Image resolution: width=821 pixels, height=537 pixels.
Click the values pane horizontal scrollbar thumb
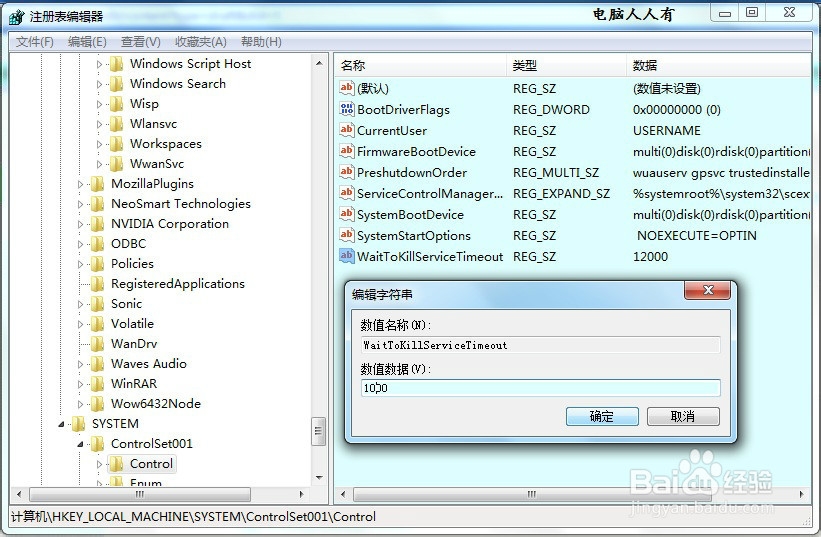click(532, 494)
